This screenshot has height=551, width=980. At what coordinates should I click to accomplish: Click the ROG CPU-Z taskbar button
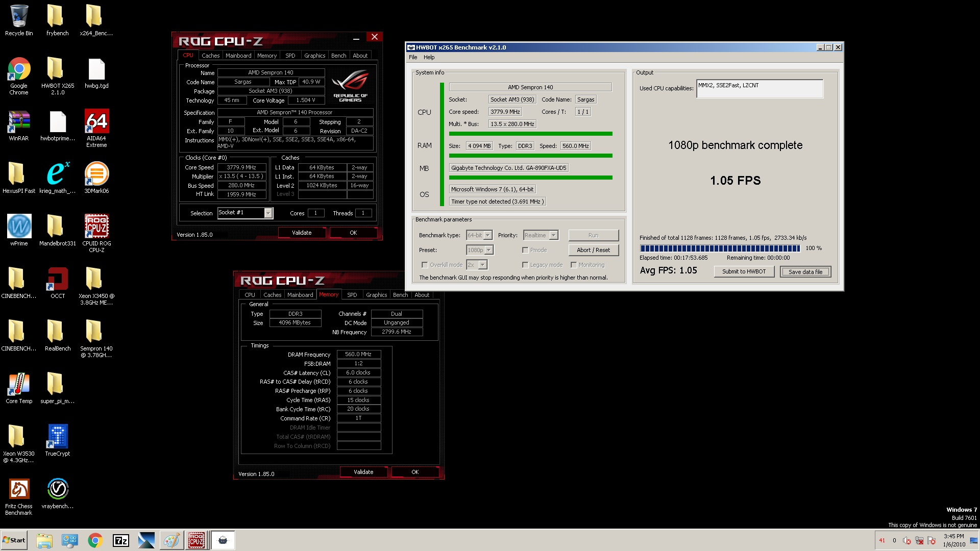click(197, 540)
